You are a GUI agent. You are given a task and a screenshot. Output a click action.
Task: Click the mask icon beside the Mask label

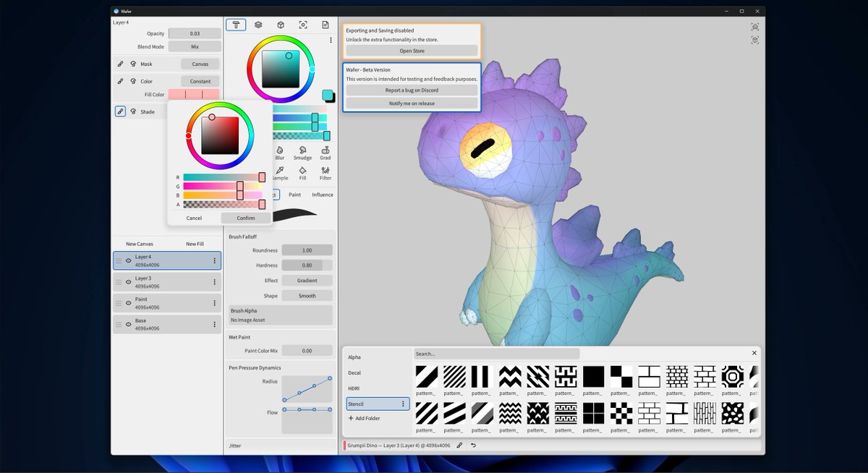tap(133, 64)
